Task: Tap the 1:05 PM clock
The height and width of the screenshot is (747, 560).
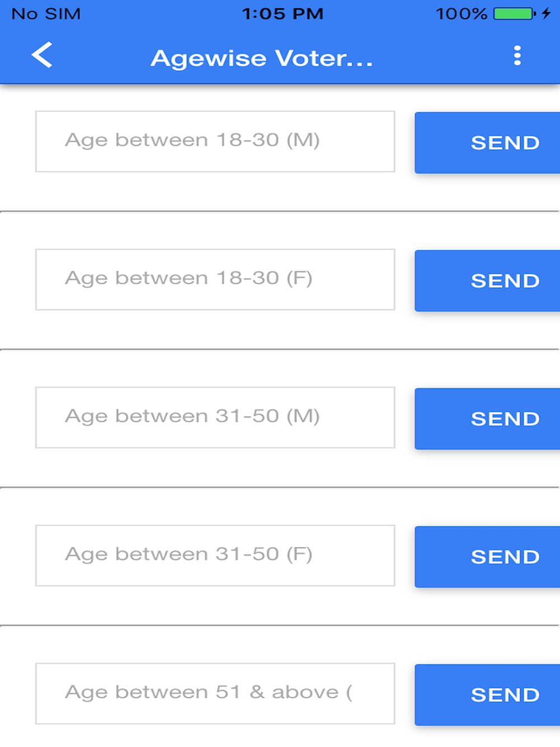Action: [x=283, y=13]
